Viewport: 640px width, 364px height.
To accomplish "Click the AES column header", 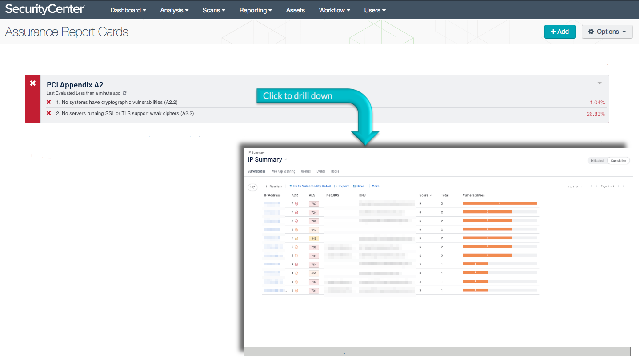I will coord(312,195).
